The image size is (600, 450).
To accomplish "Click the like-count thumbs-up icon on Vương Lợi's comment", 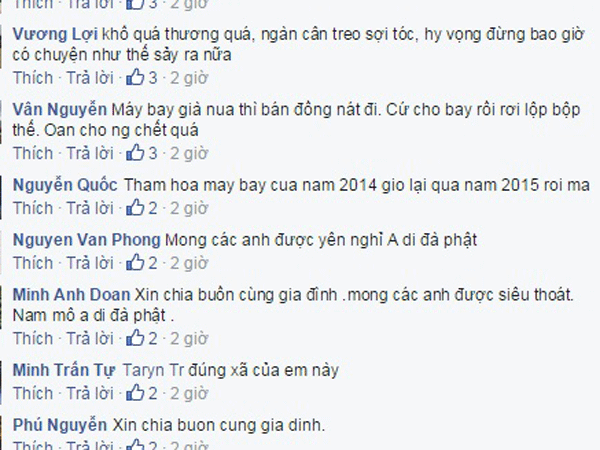I will (135, 78).
